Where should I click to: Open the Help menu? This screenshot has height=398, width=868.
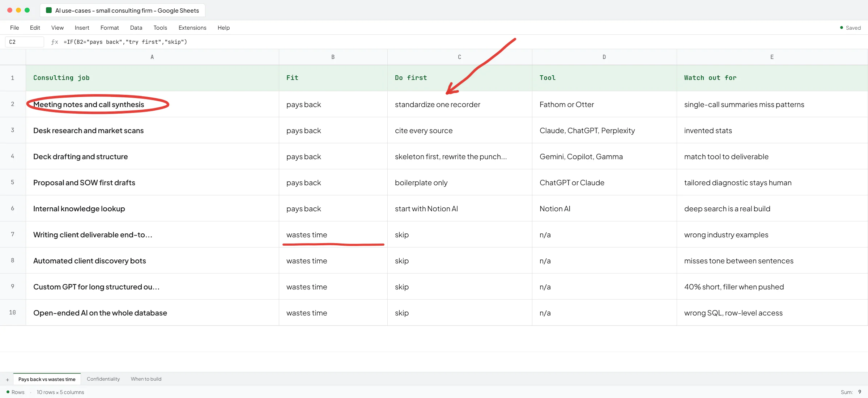coord(224,28)
